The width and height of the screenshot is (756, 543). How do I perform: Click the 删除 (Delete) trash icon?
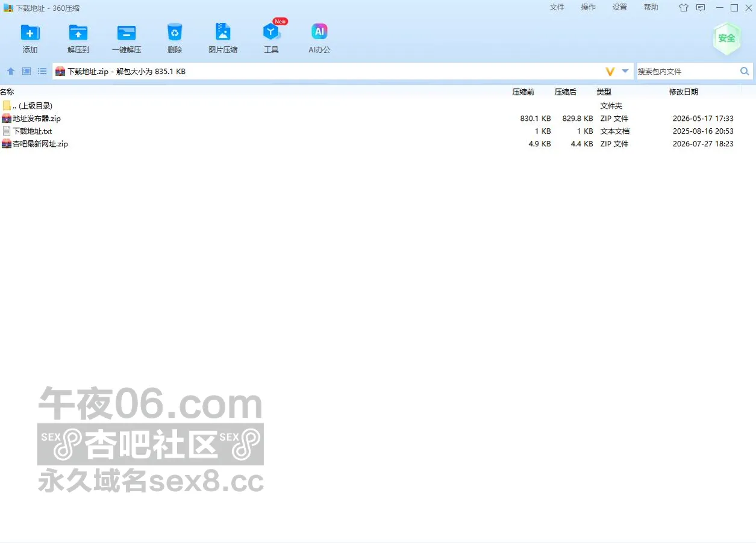(x=175, y=33)
